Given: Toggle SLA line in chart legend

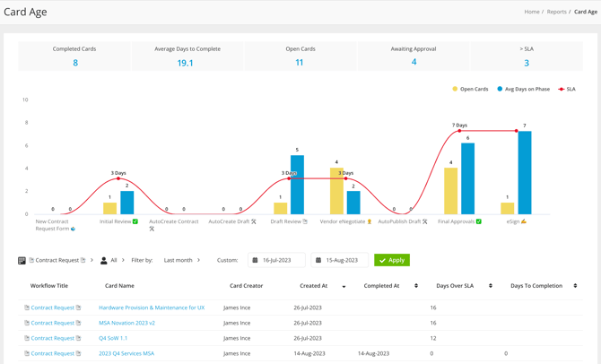Looking at the screenshot, I should [x=567, y=90].
